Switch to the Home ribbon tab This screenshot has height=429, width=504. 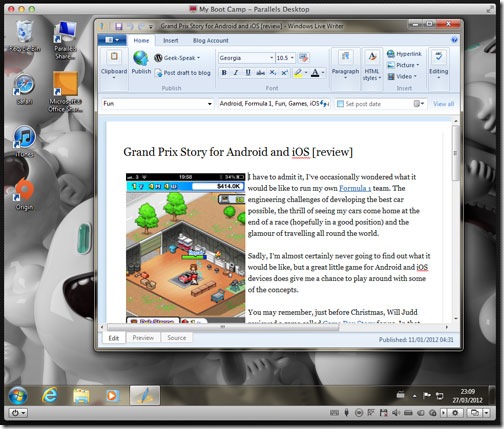[x=141, y=40]
